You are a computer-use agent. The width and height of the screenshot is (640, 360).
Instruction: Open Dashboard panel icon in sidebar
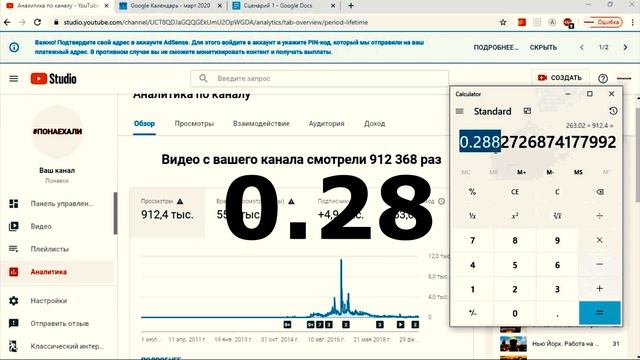click(13, 203)
